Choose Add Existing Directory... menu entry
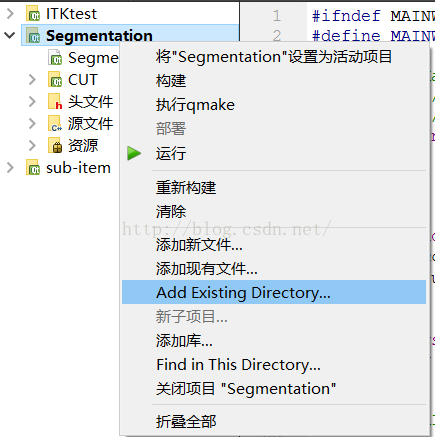 click(x=274, y=292)
